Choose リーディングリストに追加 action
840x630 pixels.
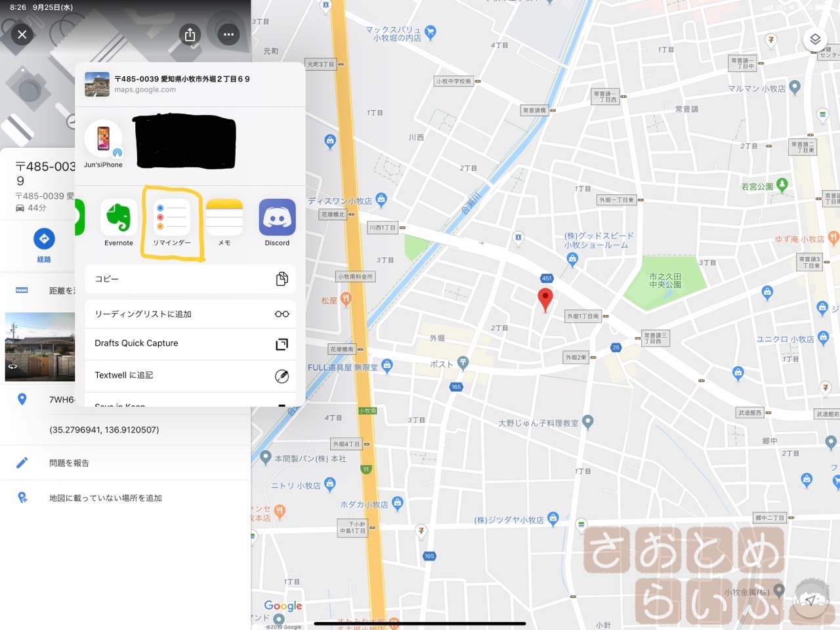pyautogui.click(x=190, y=314)
